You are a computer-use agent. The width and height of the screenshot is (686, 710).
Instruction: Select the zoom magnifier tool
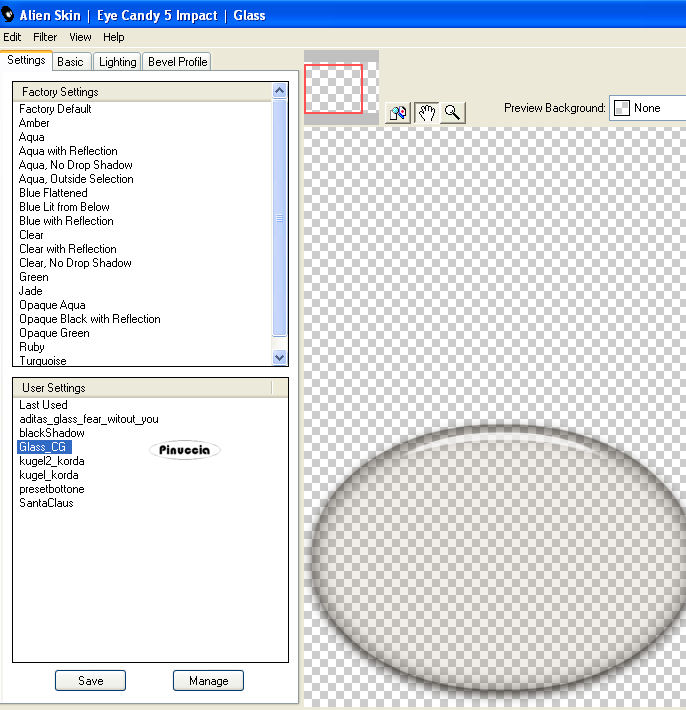tap(452, 113)
